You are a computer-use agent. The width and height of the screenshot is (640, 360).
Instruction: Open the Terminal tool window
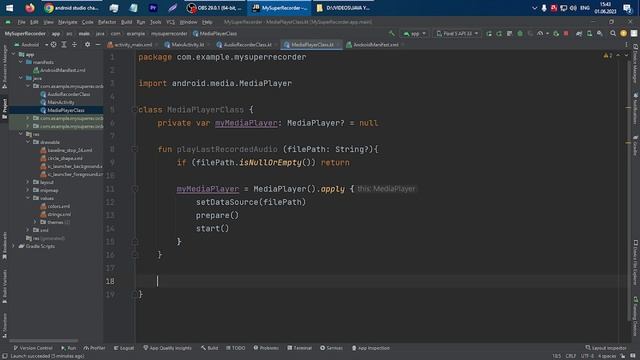coord(299,348)
